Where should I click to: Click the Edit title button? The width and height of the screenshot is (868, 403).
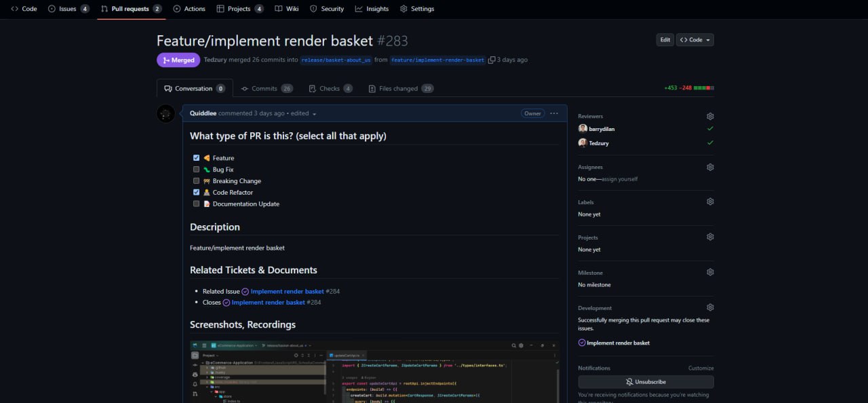tap(665, 40)
